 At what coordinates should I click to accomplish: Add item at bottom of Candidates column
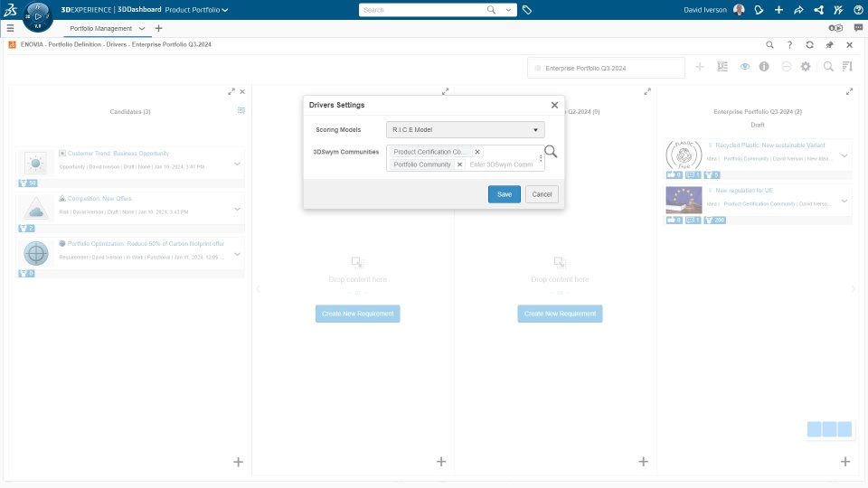click(x=238, y=462)
